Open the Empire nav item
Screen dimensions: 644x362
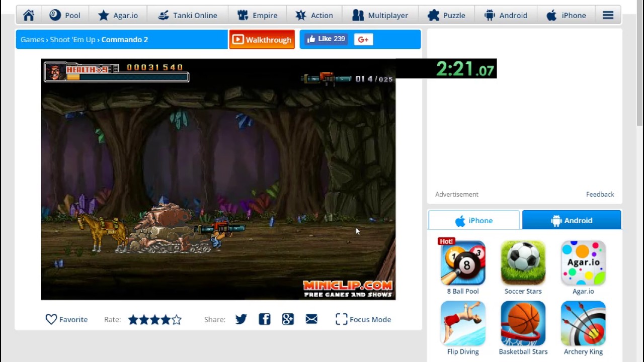coord(258,15)
